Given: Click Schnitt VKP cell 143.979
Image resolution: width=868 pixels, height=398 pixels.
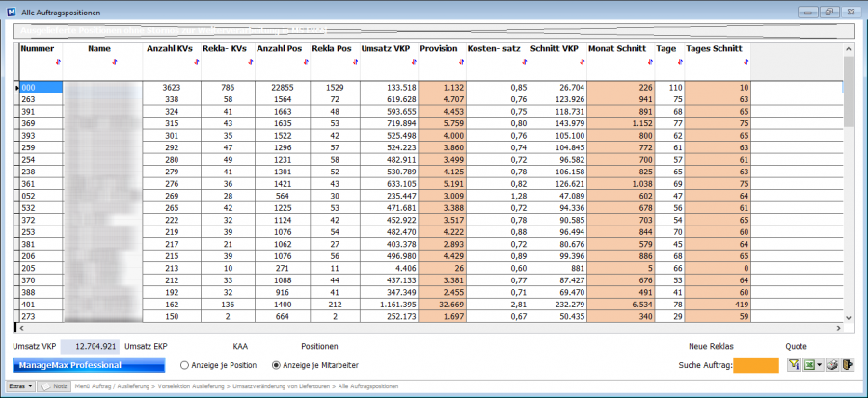Looking at the screenshot, I should point(558,123).
